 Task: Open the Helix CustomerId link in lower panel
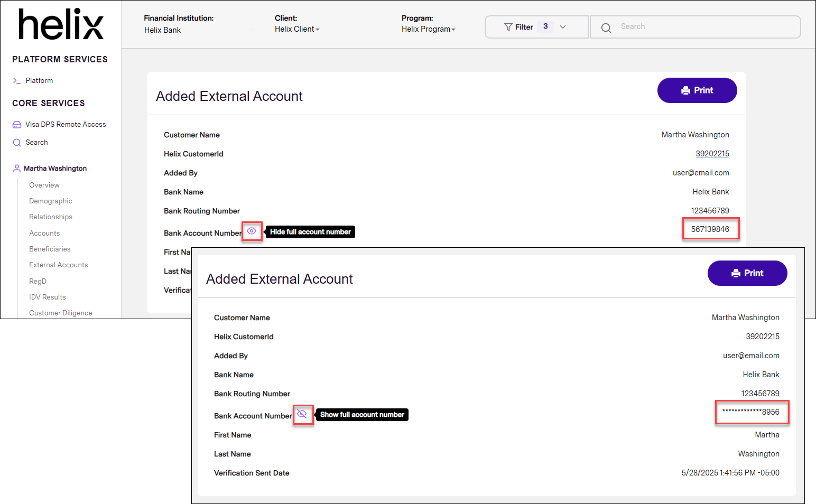pyautogui.click(x=763, y=337)
